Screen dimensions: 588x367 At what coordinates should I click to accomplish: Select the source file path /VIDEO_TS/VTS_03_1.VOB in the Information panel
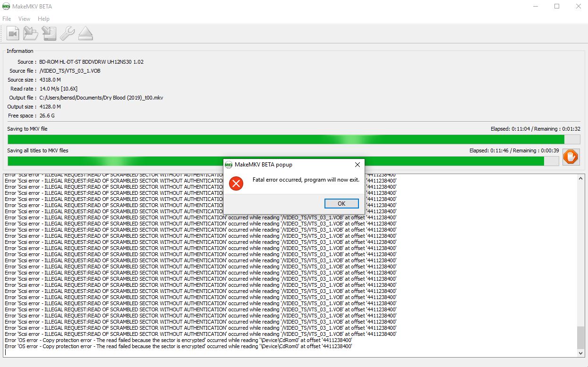tap(70, 71)
